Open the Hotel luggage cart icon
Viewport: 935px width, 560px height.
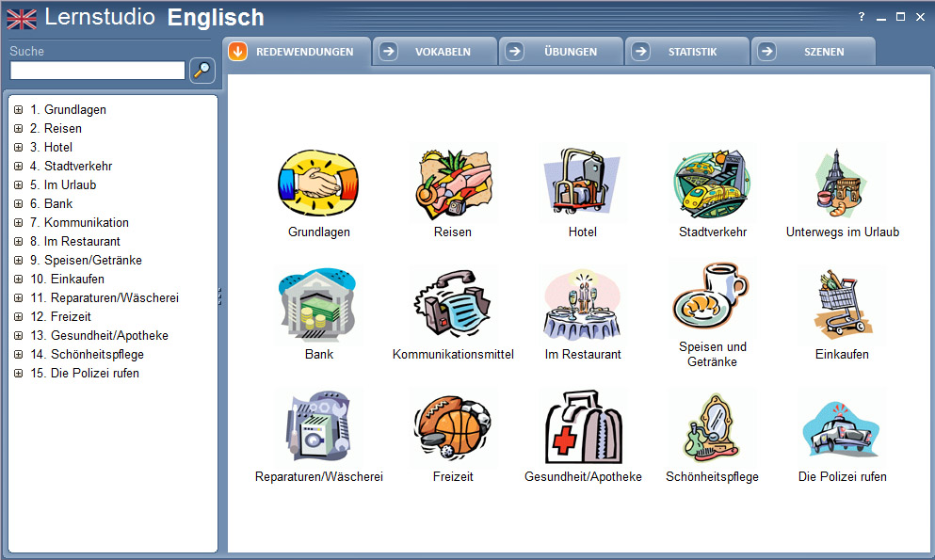[x=582, y=181]
